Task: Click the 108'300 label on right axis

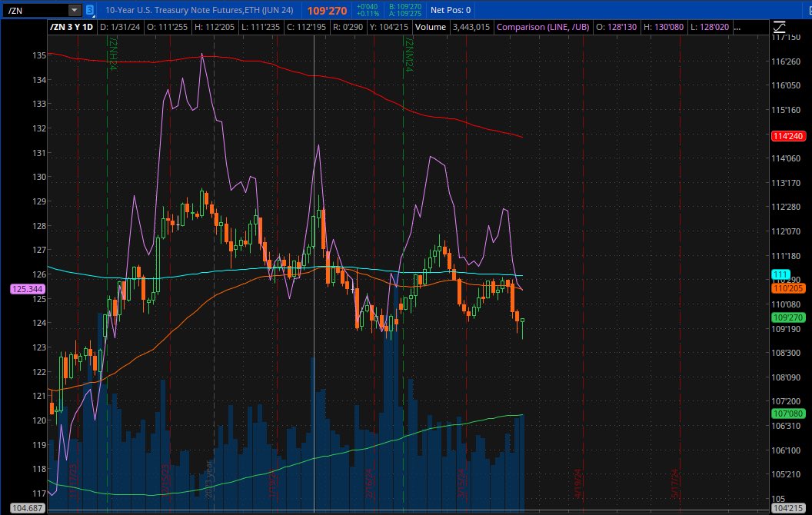Action: pyautogui.click(x=786, y=353)
